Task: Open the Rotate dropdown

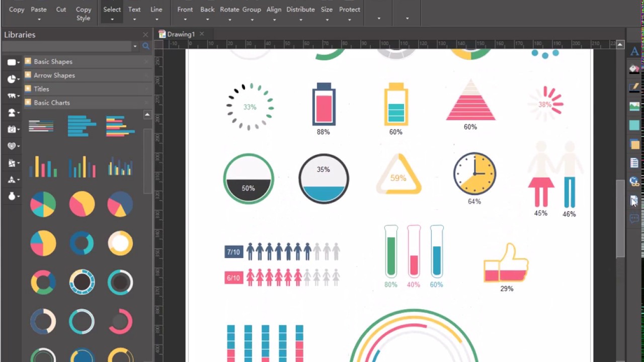Action: (x=229, y=19)
